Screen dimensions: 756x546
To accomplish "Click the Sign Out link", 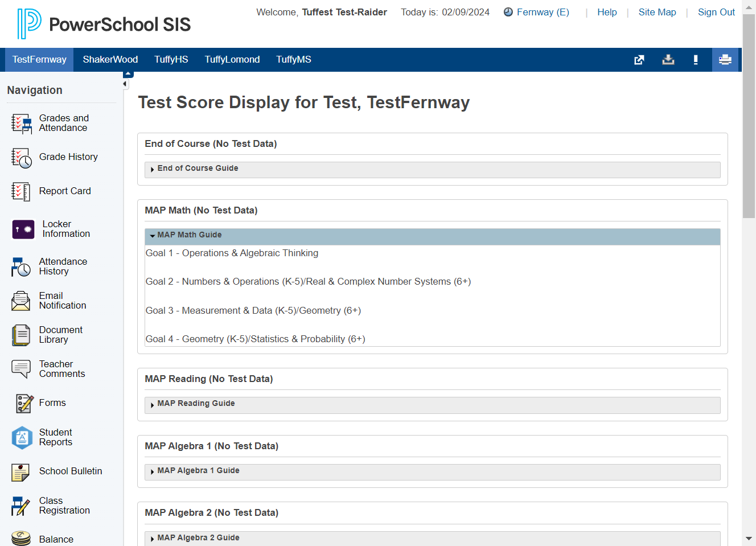I will point(716,13).
